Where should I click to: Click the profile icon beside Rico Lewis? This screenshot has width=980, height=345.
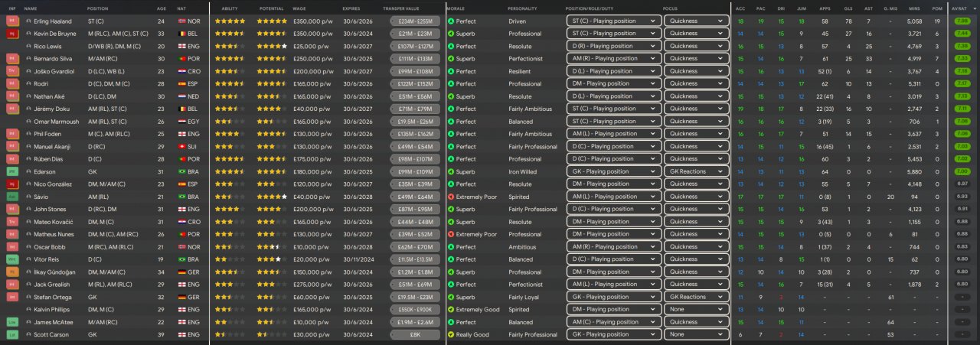29,47
